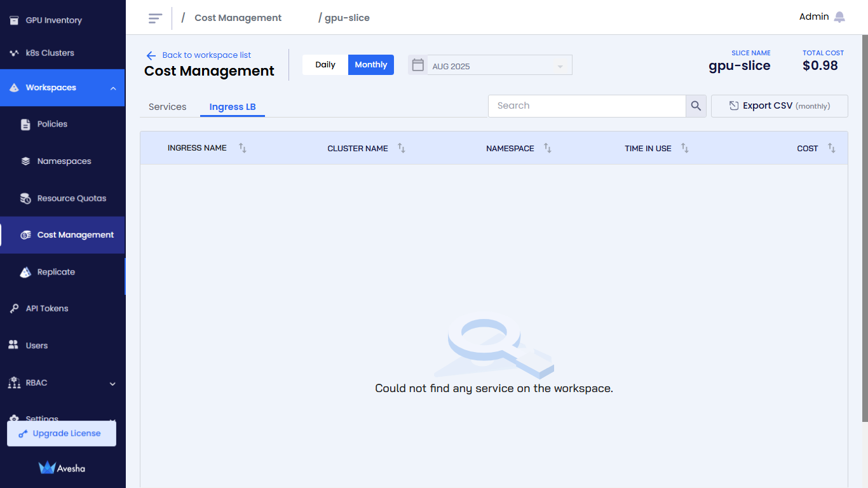868x488 pixels.
Task: Click the search magnifier icon button
Action: pyautogui.click(x=696, y=106)
